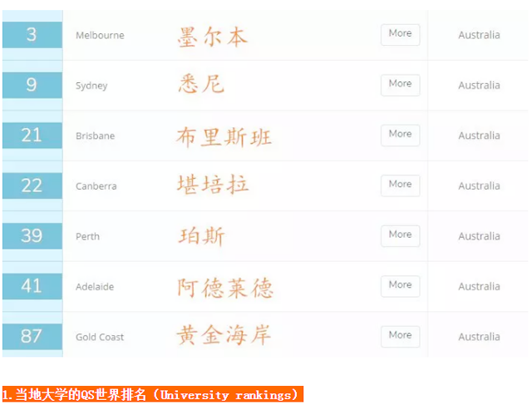Click the Canberra city label

click(96, 186)
